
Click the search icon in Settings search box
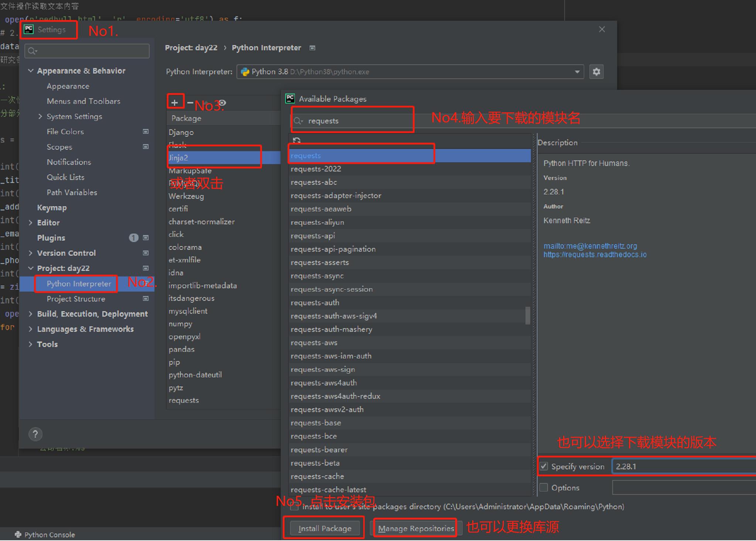(33, 51)
